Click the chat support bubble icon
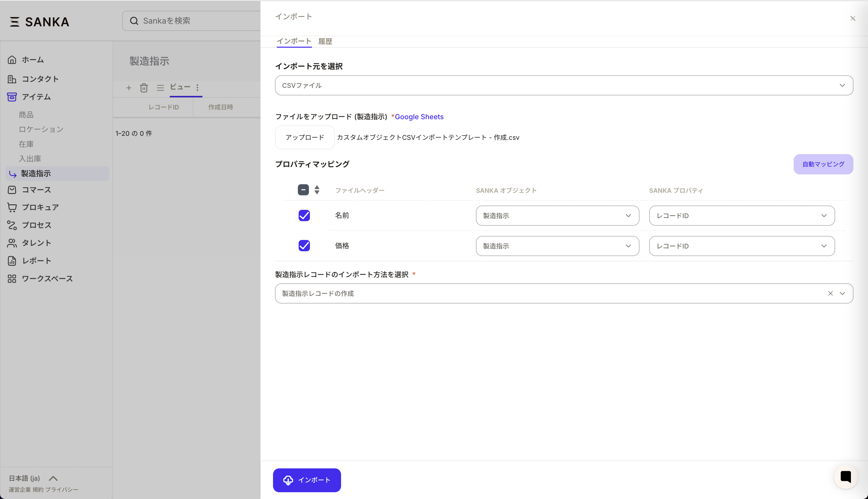 click(845, 477)
